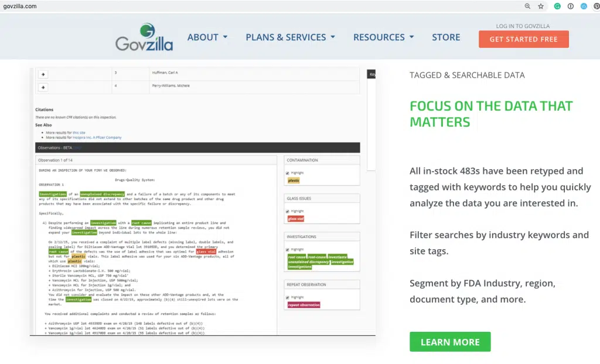600x364 pixels.
Task: Click the REPEAT OBSERVATION panel title
Action: click(x=306, y=284)
